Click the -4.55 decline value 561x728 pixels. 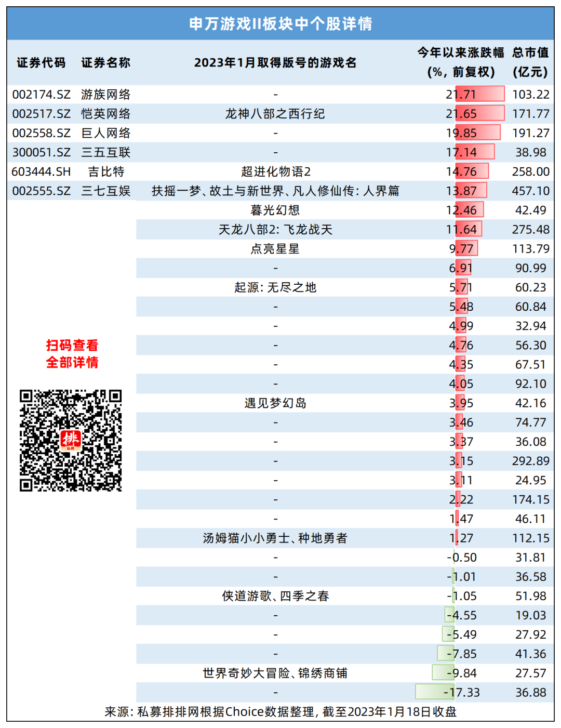click(x=462, y=615)
